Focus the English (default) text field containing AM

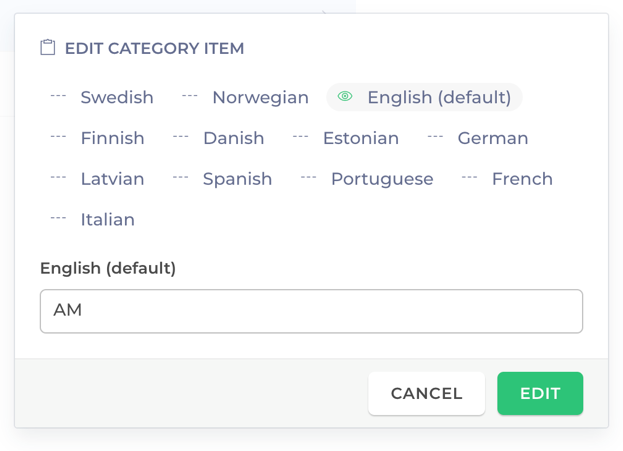(312, 311)
